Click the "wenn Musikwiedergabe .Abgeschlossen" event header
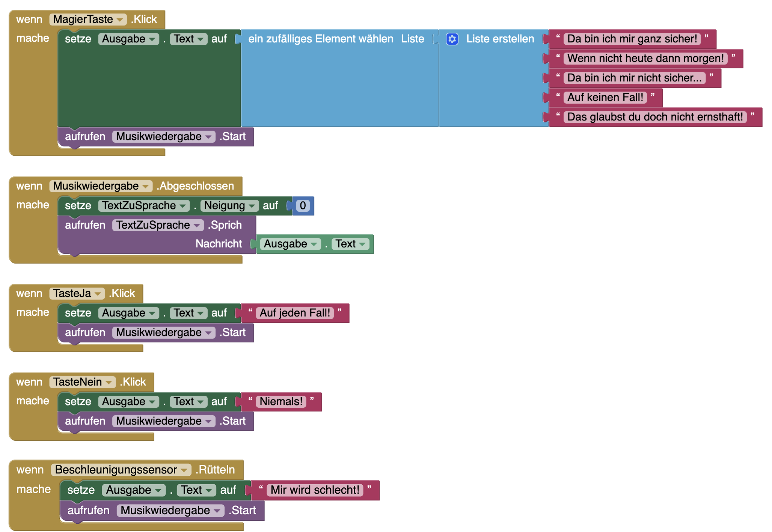This screenshot has width=772, height=532. pyautogui.click(x=195, y=186)
